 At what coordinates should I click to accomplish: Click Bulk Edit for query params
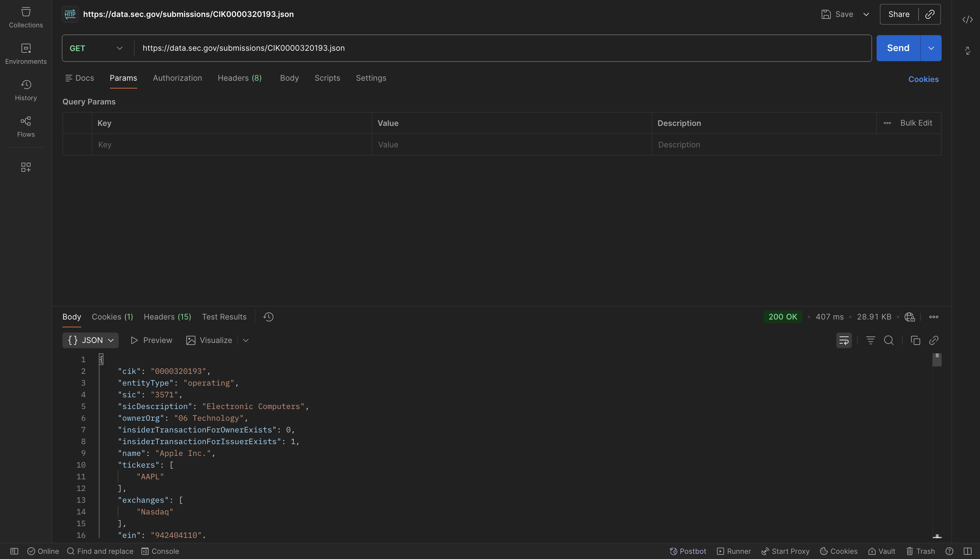[916, 123]
